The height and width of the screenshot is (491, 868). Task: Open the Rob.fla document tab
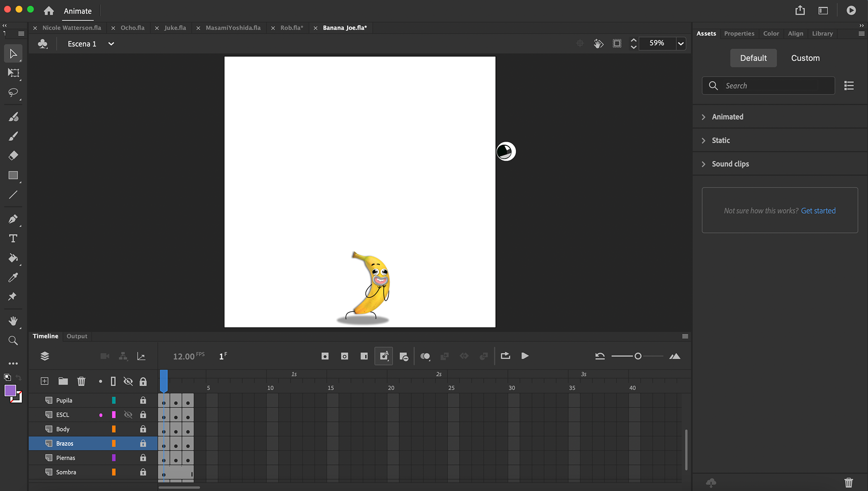(292, 28)
